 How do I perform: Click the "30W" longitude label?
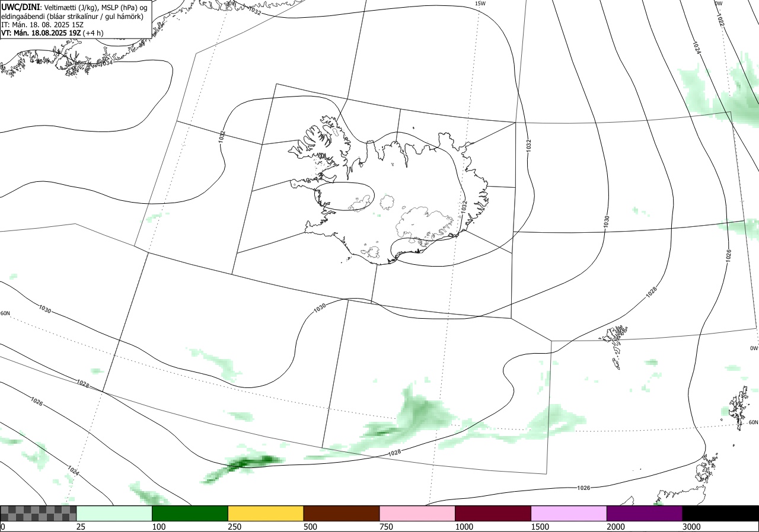pyautogui.click(x=231, y=4)
